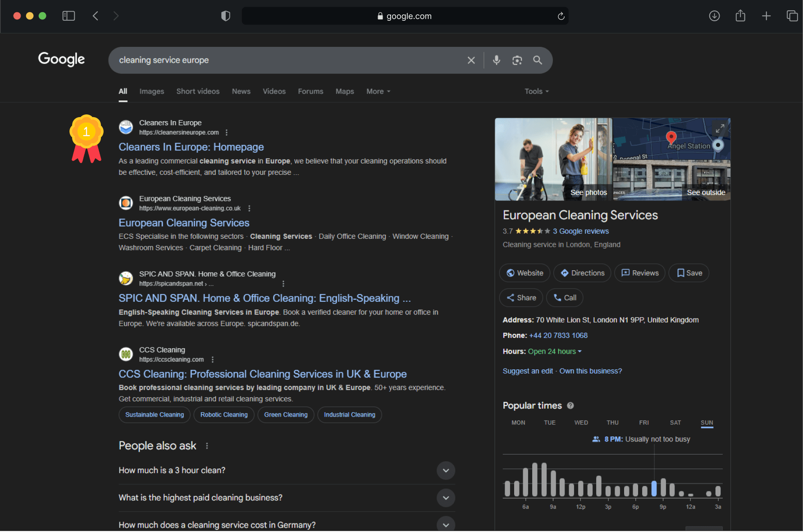Go to the Google logo homepage
The image size is (803, 532).
click(x=61, y=59)
